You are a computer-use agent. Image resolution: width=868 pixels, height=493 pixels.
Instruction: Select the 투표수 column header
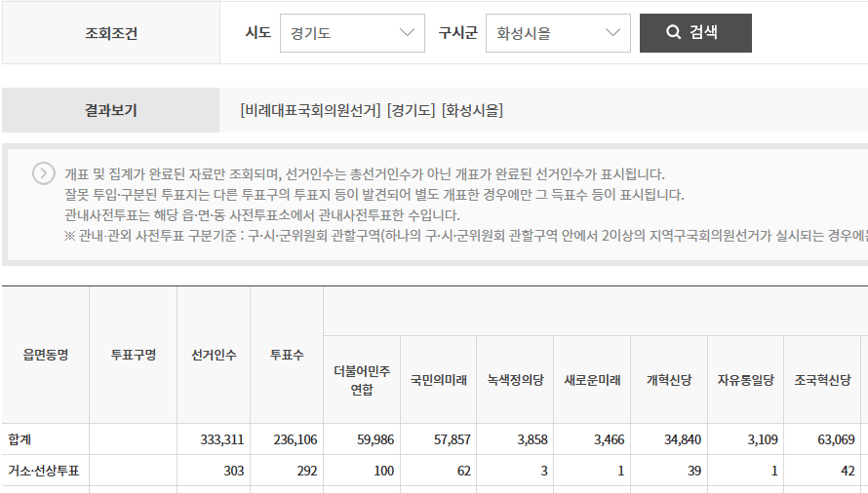click(287, 355)
